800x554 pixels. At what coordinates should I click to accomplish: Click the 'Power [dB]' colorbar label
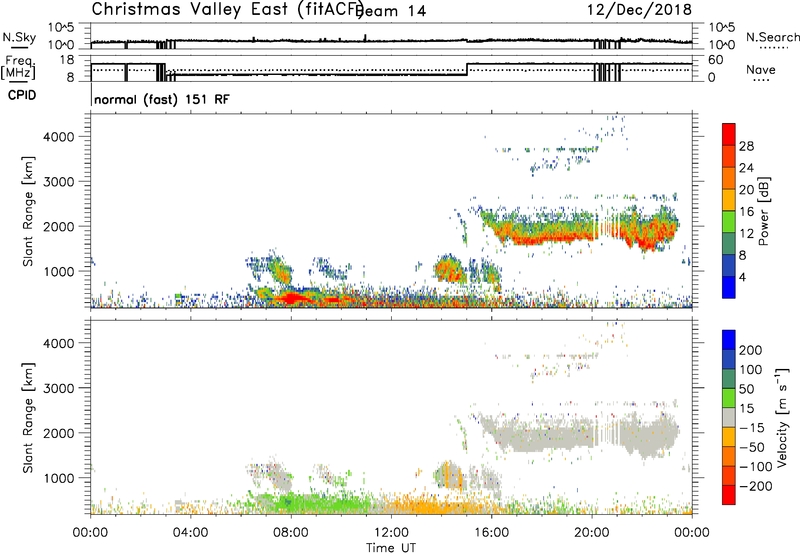click(x=763, y=211)
